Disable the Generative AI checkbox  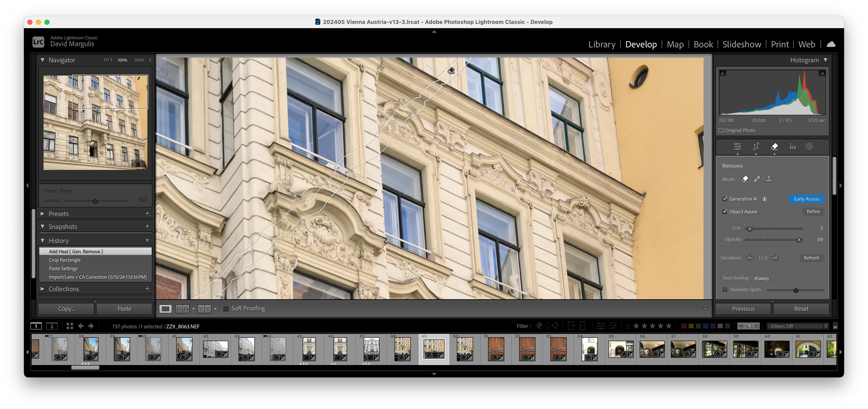coord(725,199)
